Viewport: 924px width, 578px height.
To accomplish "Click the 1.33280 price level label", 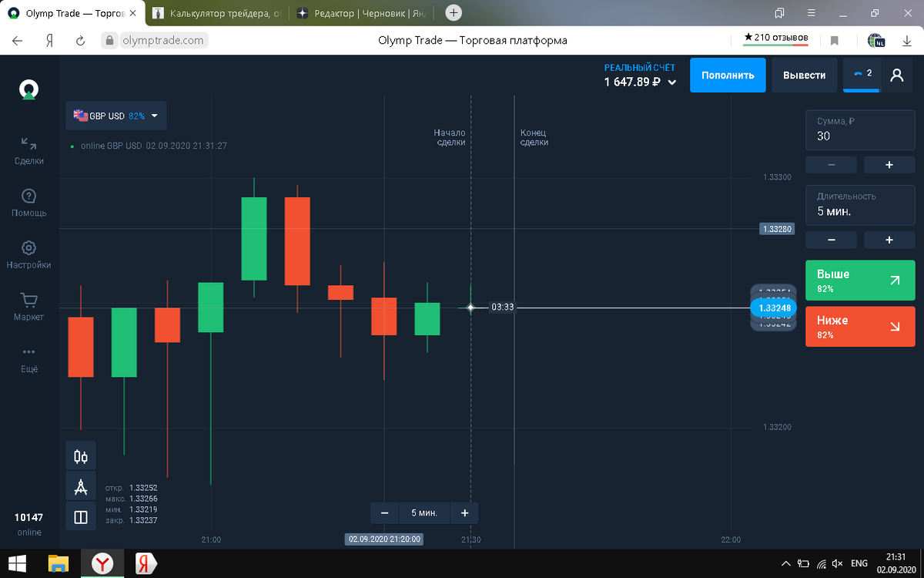I will 776,229.
